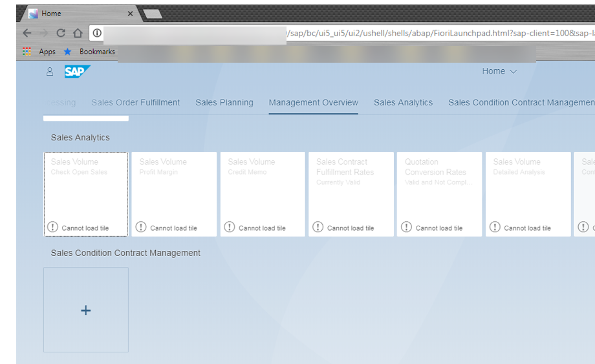The height and width of the screenshot is (364, 595).
Task: Click warning icon on Quotation Conversion Rates tile
Action: (406, 227)
